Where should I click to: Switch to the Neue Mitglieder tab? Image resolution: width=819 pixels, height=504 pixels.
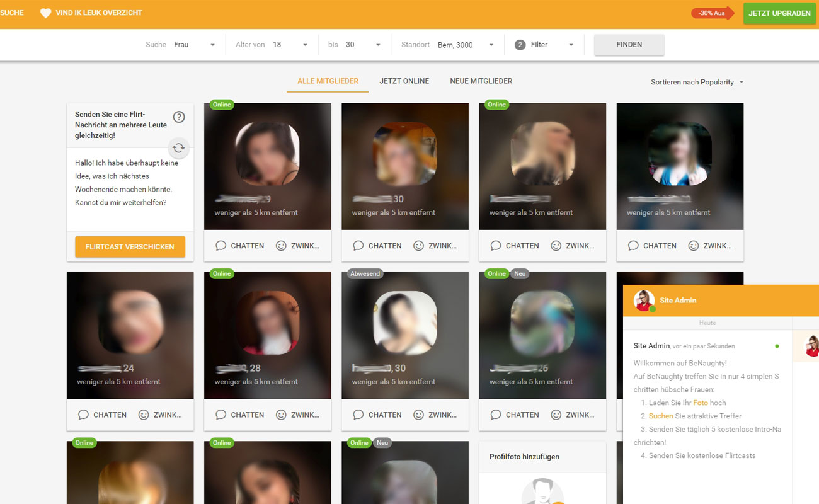pos(481,81)
